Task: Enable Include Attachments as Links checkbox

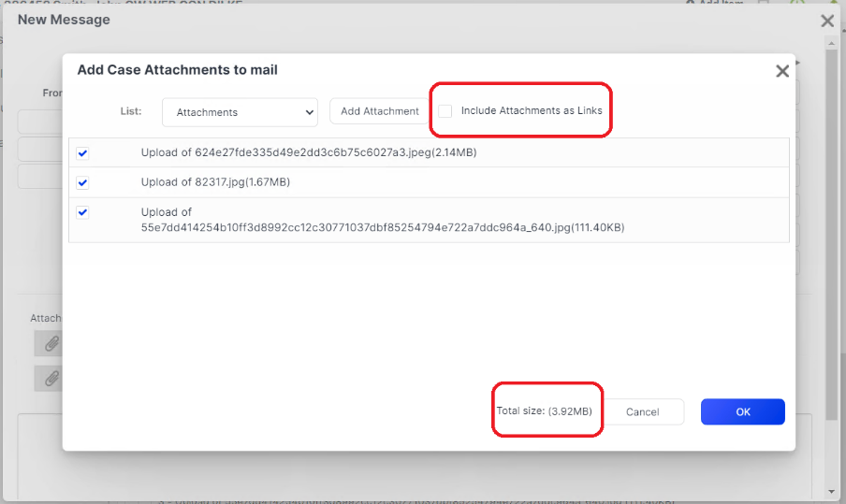Action: [x=445, y=111]
